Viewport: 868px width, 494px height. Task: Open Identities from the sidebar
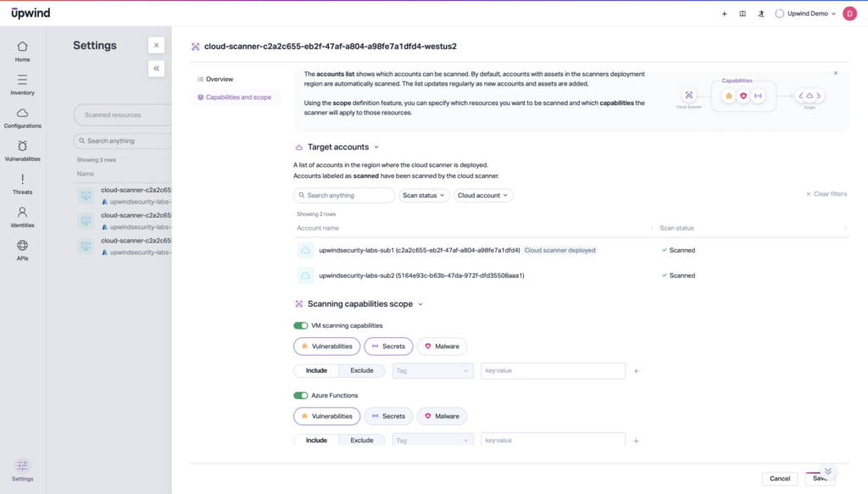[22, 217]
